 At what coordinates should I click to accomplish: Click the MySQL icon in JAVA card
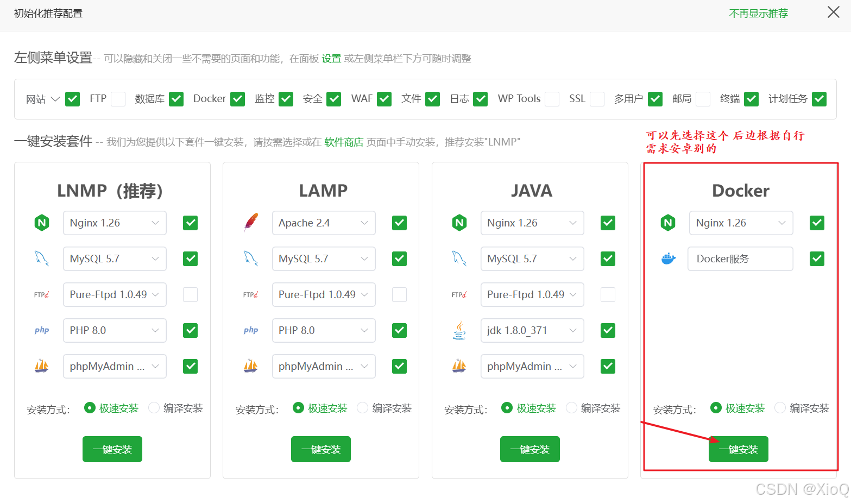click(459, 259)
